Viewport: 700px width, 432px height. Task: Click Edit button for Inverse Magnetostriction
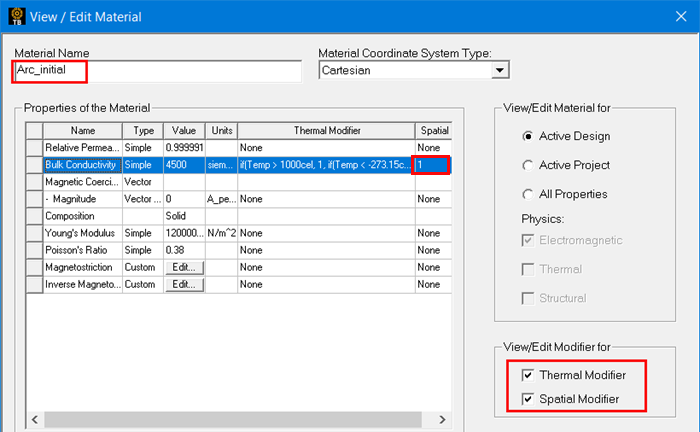point(184,284)
